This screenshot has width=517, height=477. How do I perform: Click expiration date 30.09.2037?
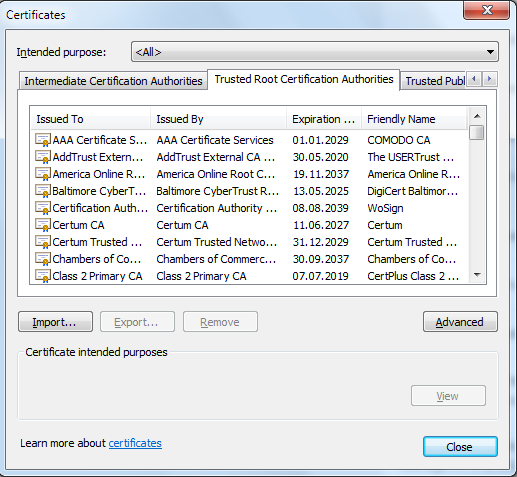320,259
